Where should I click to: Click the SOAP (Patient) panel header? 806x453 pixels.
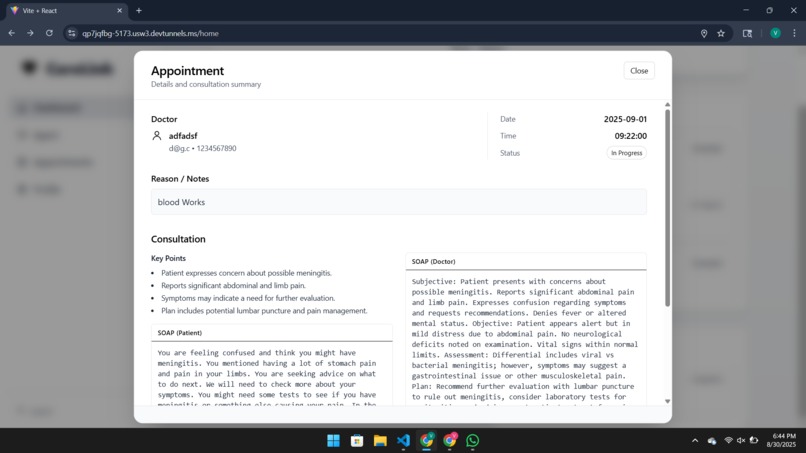271,333
